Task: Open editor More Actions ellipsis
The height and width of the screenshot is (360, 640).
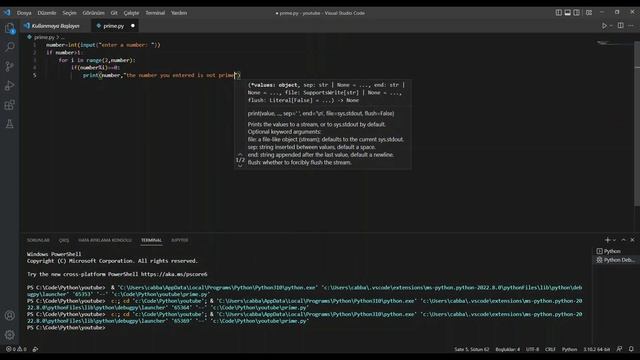Action: click(x=631, y=26)
